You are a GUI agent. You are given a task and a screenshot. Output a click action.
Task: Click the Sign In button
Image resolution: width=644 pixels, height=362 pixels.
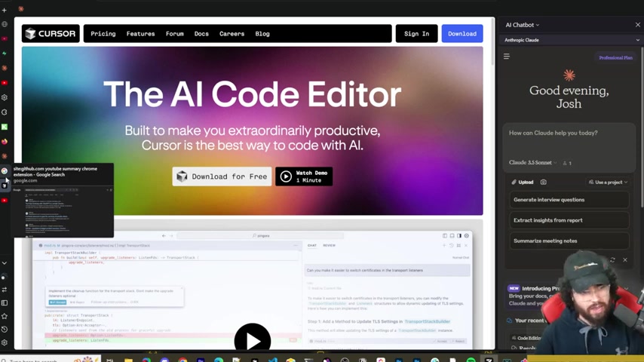(x=416, y=34)
